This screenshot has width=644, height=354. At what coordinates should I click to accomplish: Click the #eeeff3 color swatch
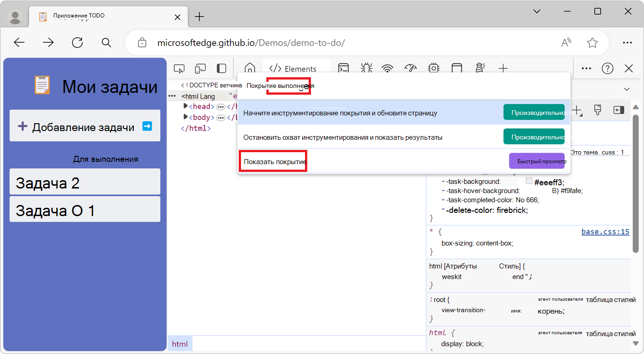click(x=529, y=181)
